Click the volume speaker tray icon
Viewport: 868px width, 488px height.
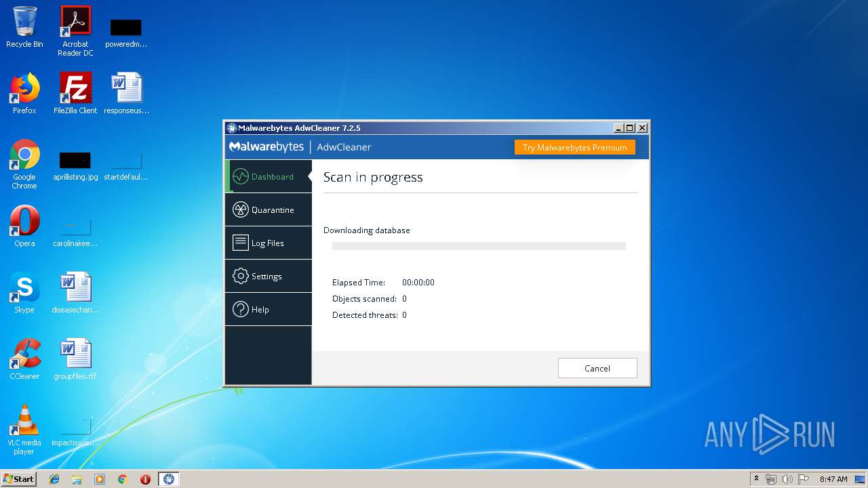pos(787,479)
